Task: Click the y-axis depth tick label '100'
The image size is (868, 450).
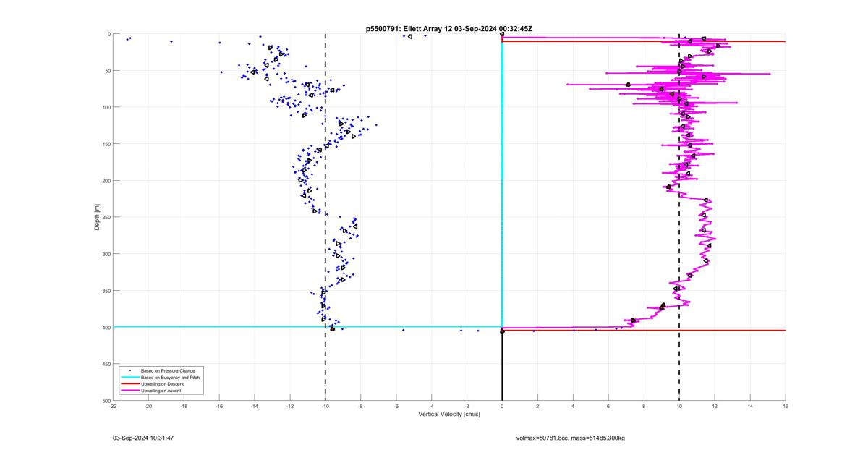Action: pyautogui.click(x=106, y=107)
